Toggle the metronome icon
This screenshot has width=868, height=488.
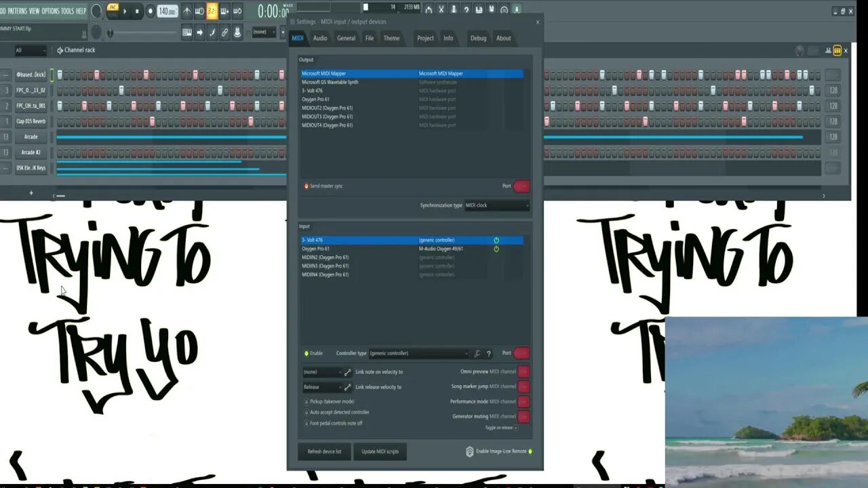(186, 11)
